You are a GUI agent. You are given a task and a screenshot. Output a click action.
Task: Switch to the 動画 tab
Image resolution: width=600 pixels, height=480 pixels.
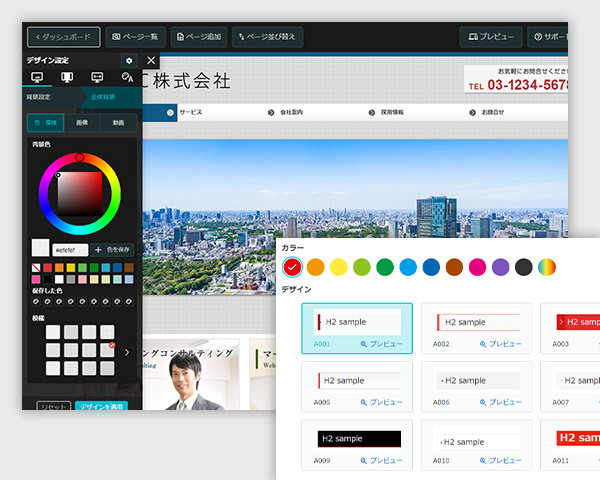(118, 122)
